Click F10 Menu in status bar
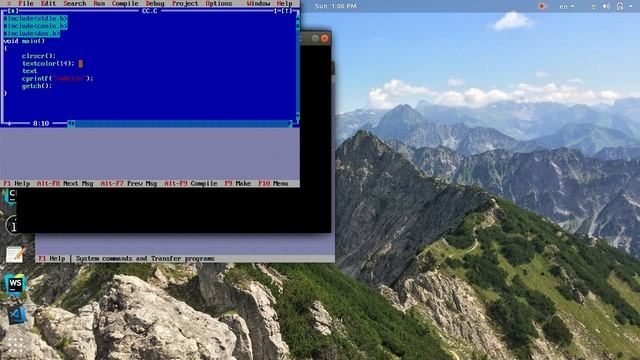Image resolution: width=640 pixels, height=360 pixels. [273, 184]
